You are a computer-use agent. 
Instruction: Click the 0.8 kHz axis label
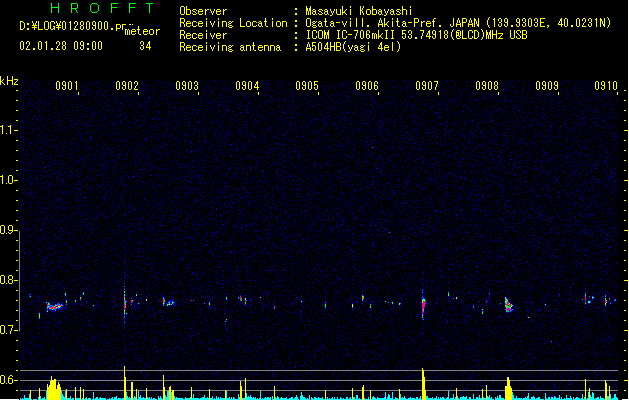pyautogui.click(x=8, y=280)
